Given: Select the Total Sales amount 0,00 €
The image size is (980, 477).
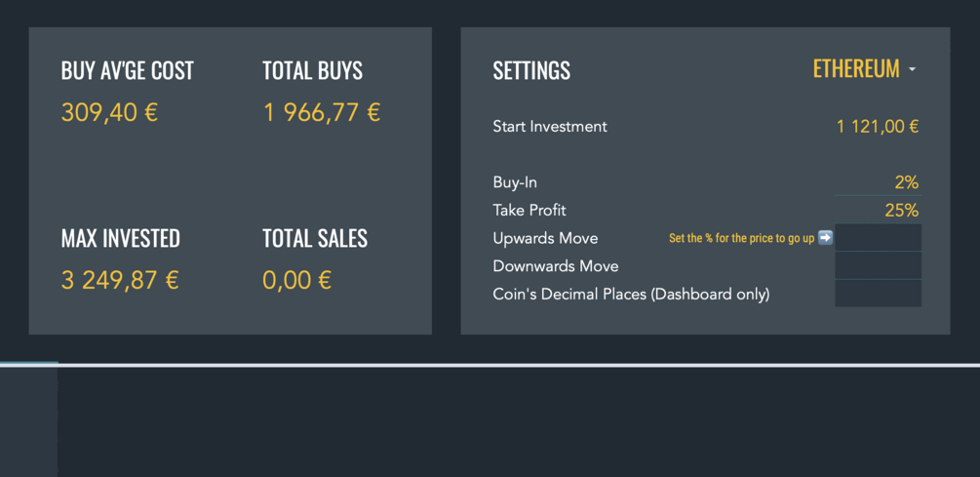Looking at the screenshot, I should [x=296, y=280].
